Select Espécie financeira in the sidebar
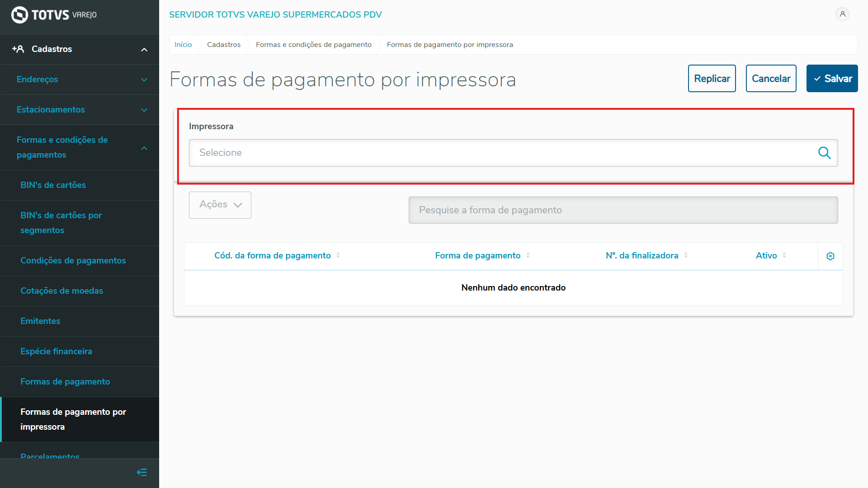This screenshot has width=868, height=488. (56, 352)
